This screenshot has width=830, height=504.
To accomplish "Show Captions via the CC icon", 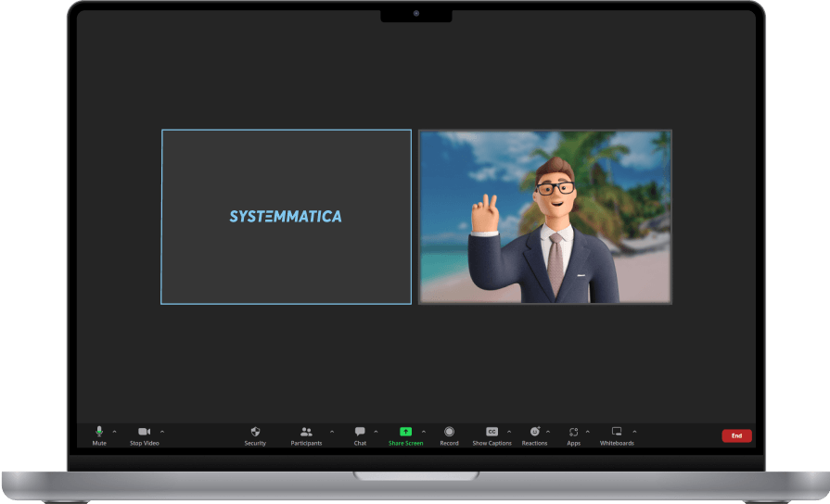I will (492, 436).
